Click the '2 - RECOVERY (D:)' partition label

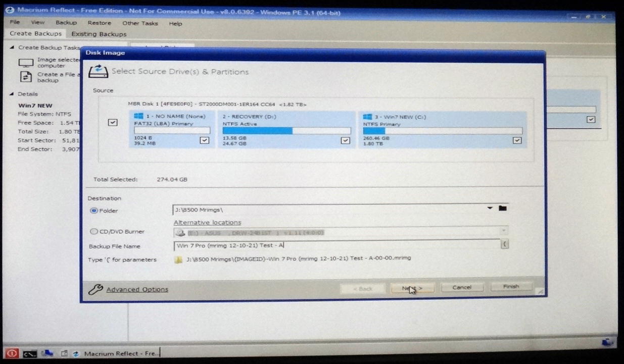click(251, 117)
